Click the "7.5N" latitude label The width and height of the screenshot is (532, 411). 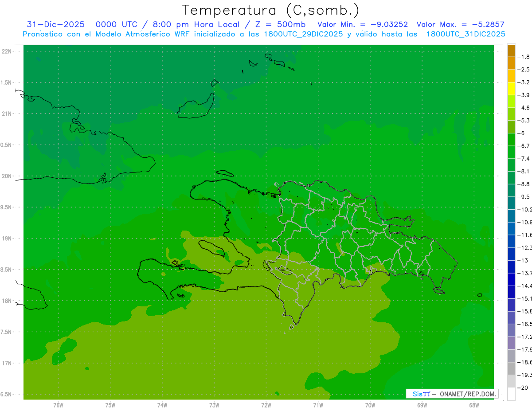pyautogui.click(x=7, y=332)
